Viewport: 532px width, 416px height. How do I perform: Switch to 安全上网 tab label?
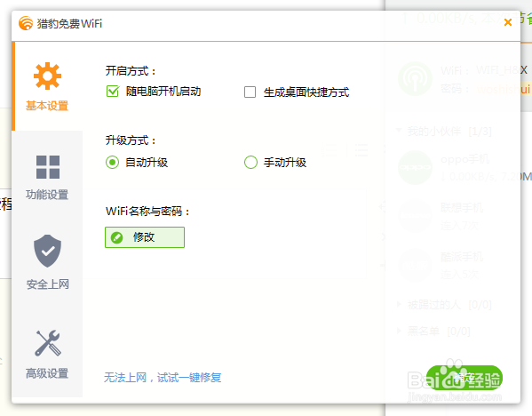(x=47, y=284)
